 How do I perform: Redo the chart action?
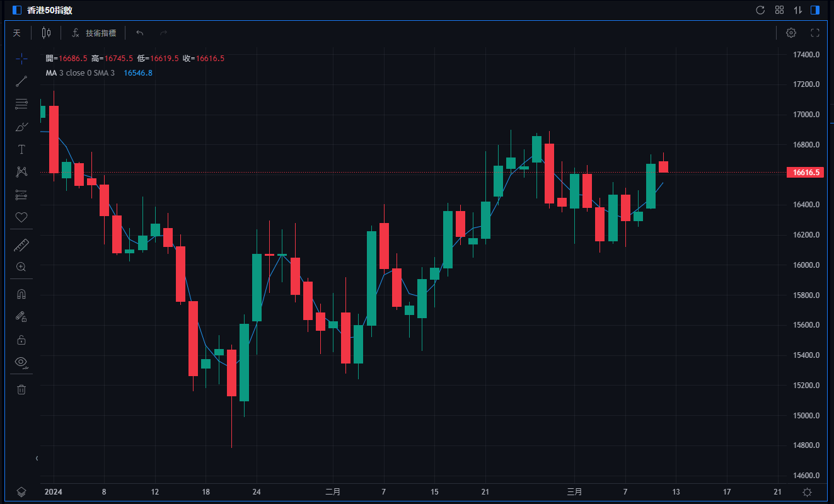click(x=164, y=33)
